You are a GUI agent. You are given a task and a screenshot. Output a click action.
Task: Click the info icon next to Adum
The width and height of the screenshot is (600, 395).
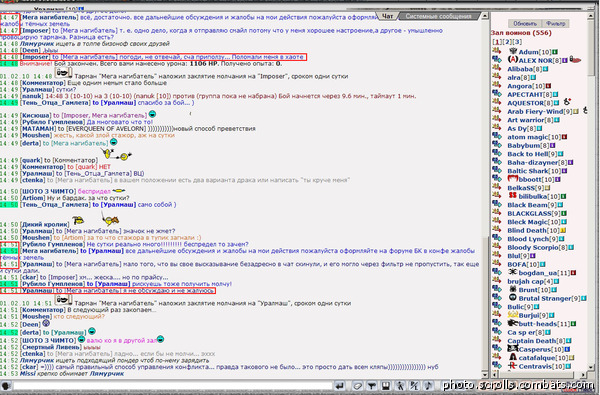[555, 52]
